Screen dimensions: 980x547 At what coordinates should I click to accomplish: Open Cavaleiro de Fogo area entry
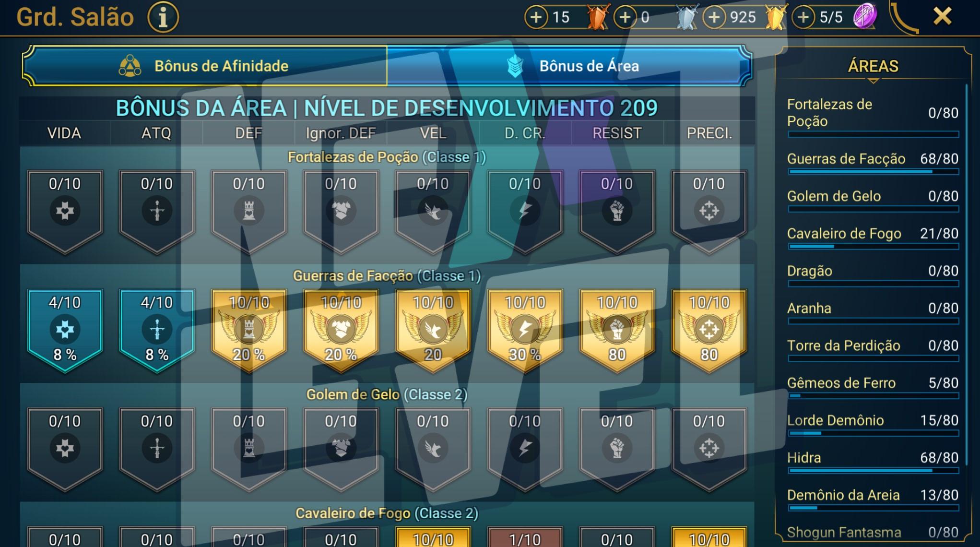click(873, 238)
